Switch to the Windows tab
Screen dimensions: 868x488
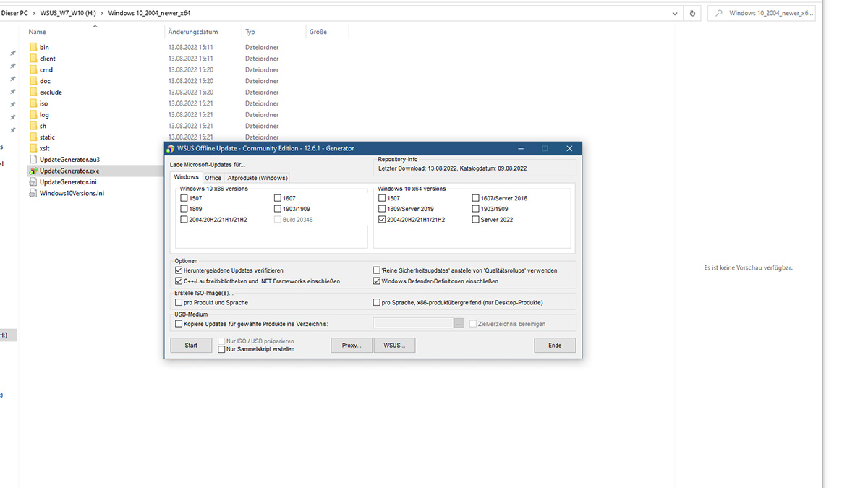point(187,177)
